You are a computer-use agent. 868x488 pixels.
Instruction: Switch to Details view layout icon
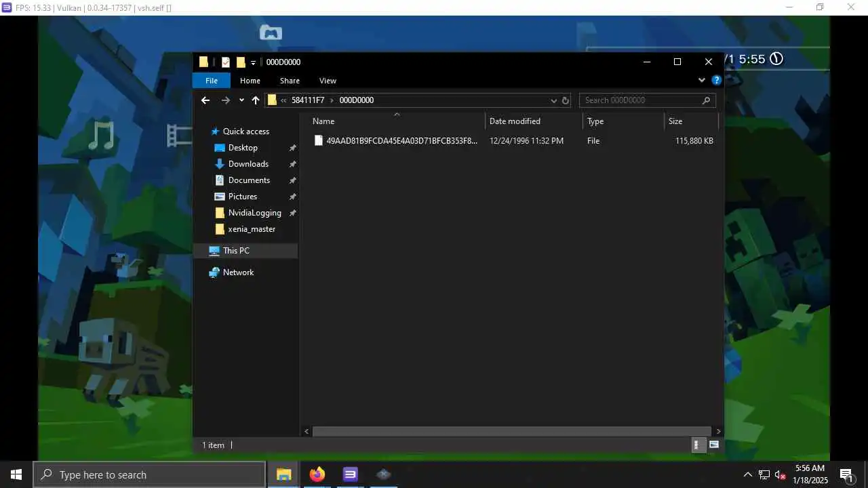(697, 445)
